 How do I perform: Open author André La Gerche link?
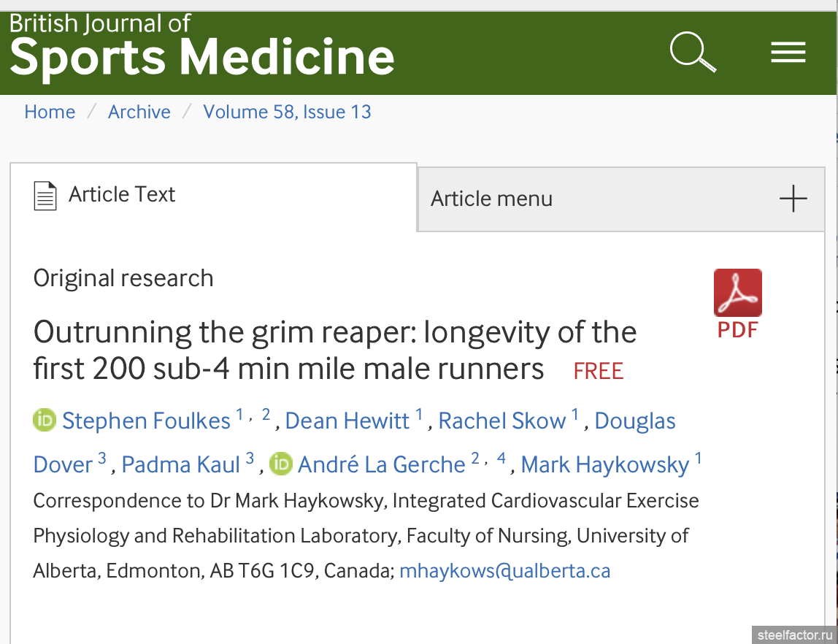click(382, 464)
